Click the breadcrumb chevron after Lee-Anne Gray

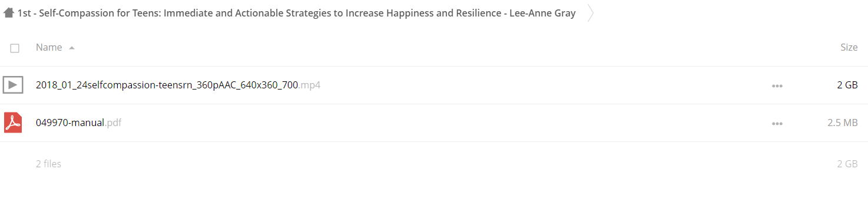[591, 14]
